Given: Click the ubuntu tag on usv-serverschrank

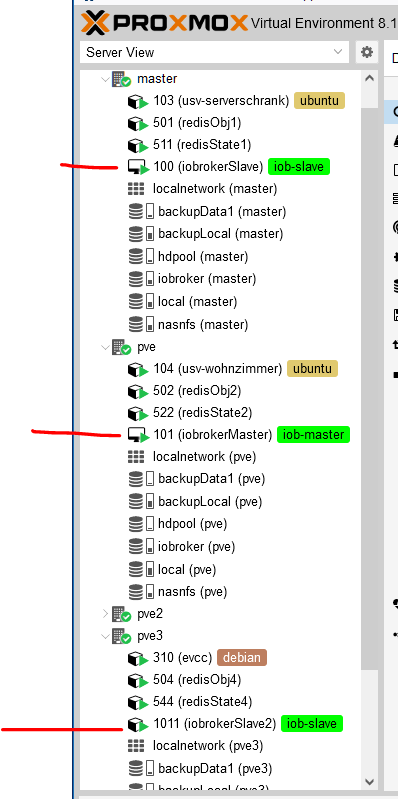Looking at the screenshot, I should click(320, 100).
